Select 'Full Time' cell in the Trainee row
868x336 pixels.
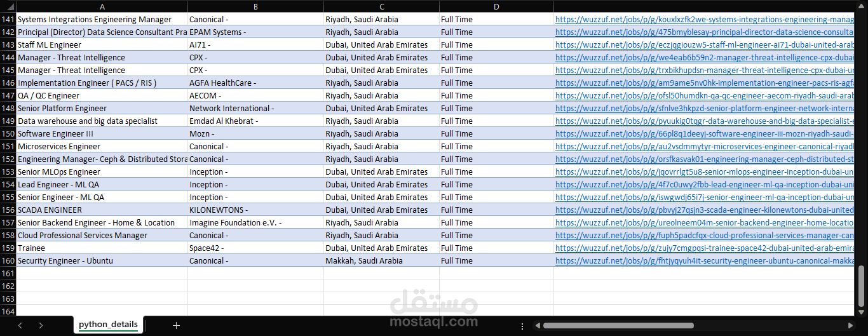tap(496, 248)
